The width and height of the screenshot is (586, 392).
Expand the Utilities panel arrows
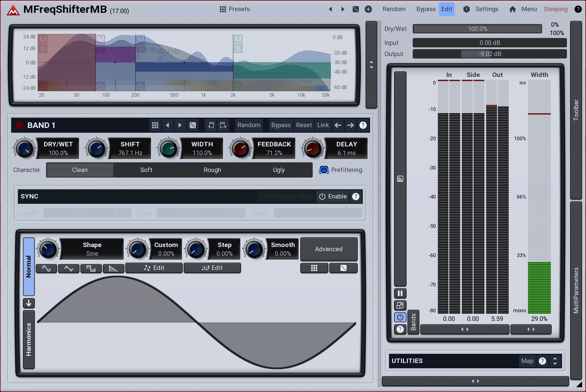(x=555, y=361)
